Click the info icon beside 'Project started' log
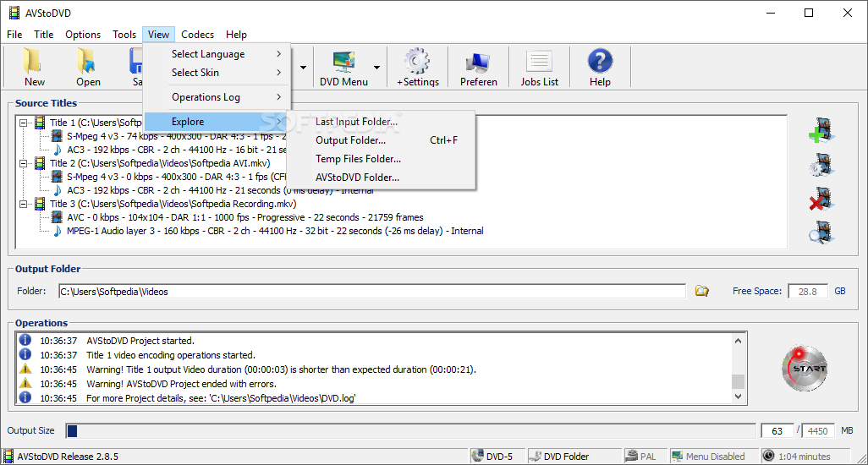Image resolution: width=868 pixels, height=465 pixels. pyautogui.click(x=25, y=340)
